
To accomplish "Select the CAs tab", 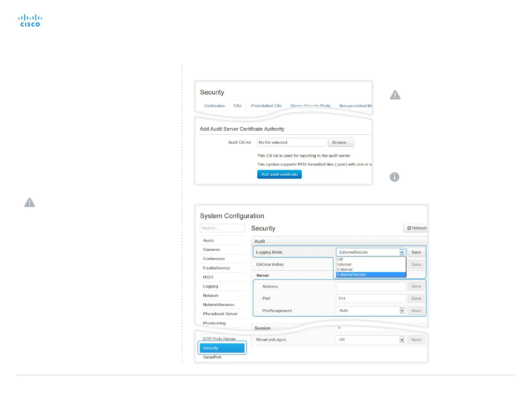I will click(x=237, y=106).
